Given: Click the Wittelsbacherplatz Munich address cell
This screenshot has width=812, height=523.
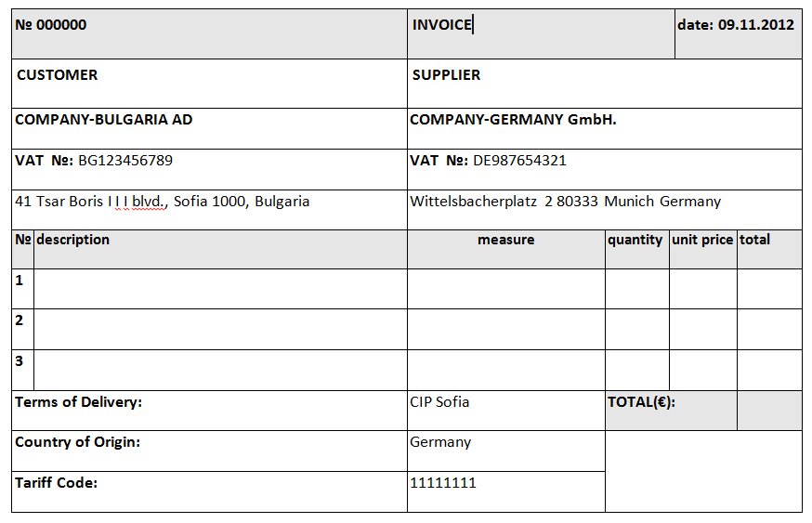Looking at the screenshot, I should coord(565,202).
